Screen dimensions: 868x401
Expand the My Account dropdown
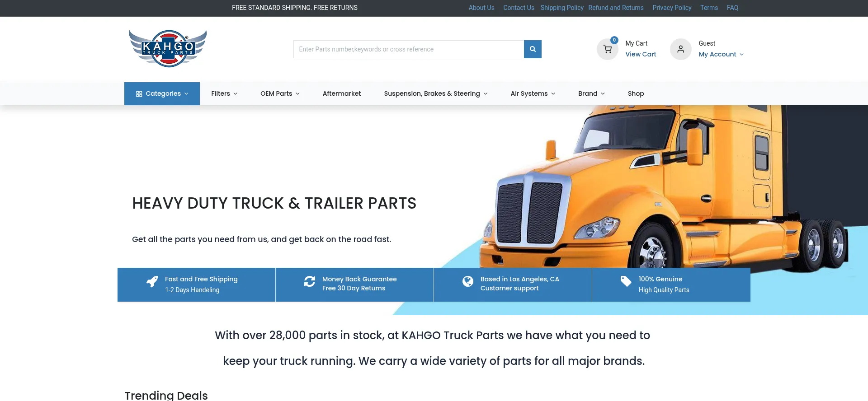tap(721, 54)
